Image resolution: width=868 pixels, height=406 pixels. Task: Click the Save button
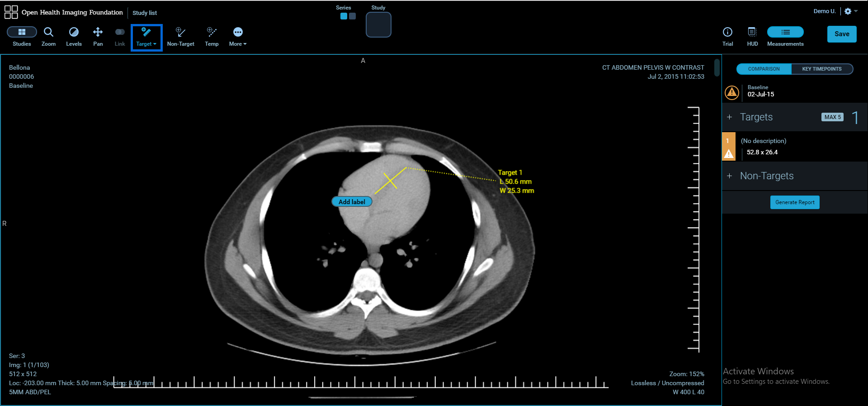point(841,34)
